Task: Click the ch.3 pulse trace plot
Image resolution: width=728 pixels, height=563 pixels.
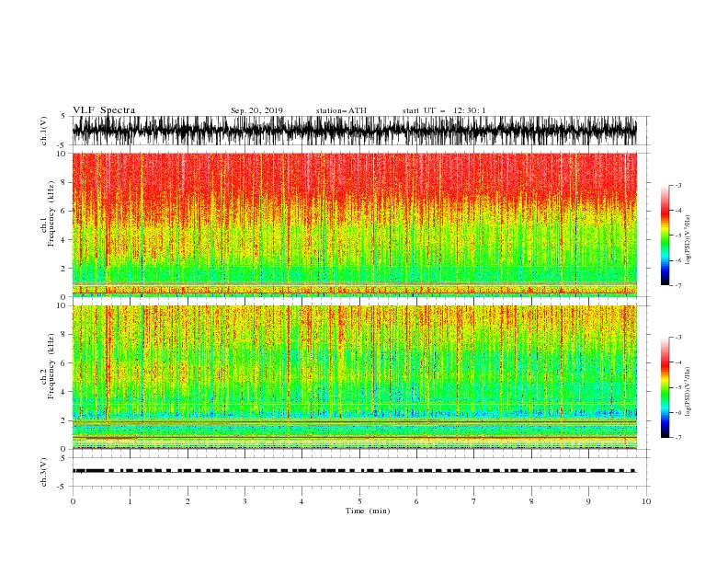Action: point(354,472)
